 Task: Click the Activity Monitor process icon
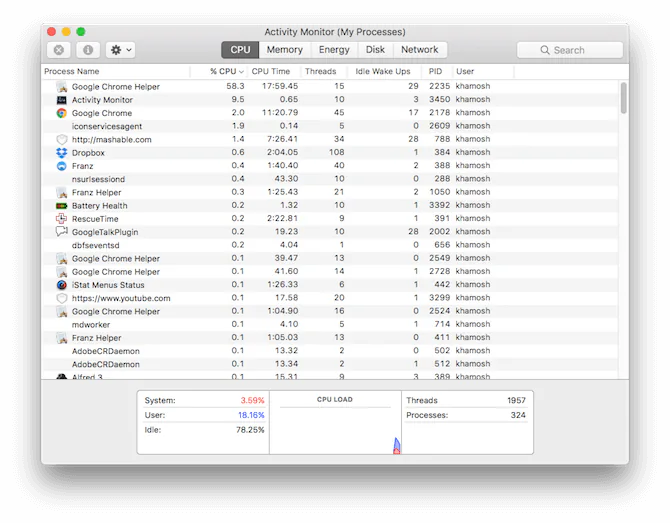[x=62, y=100]
